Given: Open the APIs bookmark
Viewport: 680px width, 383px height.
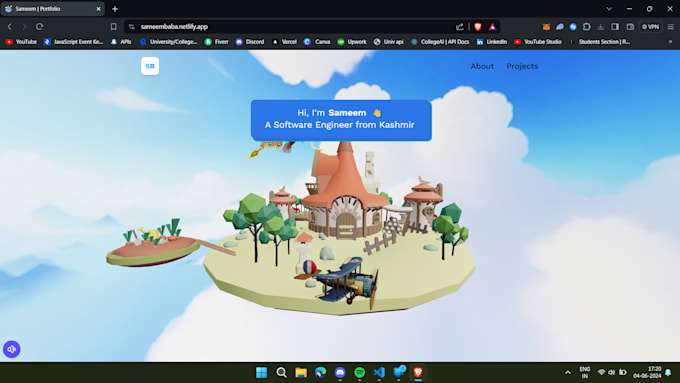Looking at the screenshot, I should pyautogui.click(x=121, y=42).
